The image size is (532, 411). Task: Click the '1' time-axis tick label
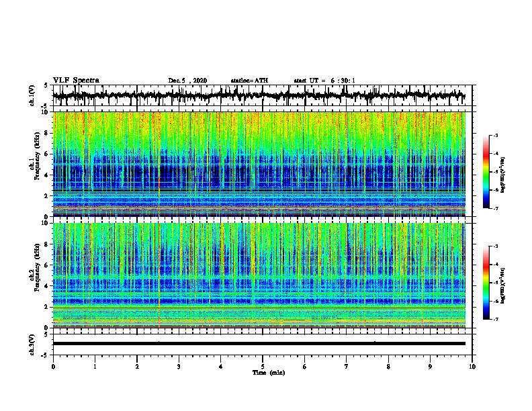click(x=95, y=367)
